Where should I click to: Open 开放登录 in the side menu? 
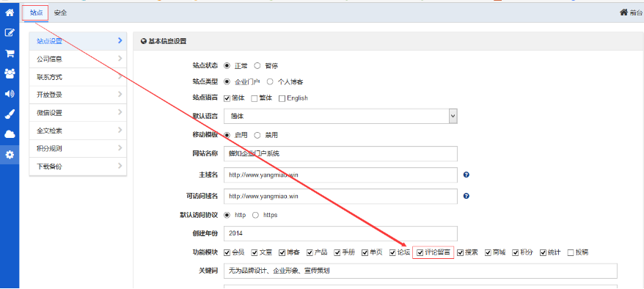(x=78, y=95)
